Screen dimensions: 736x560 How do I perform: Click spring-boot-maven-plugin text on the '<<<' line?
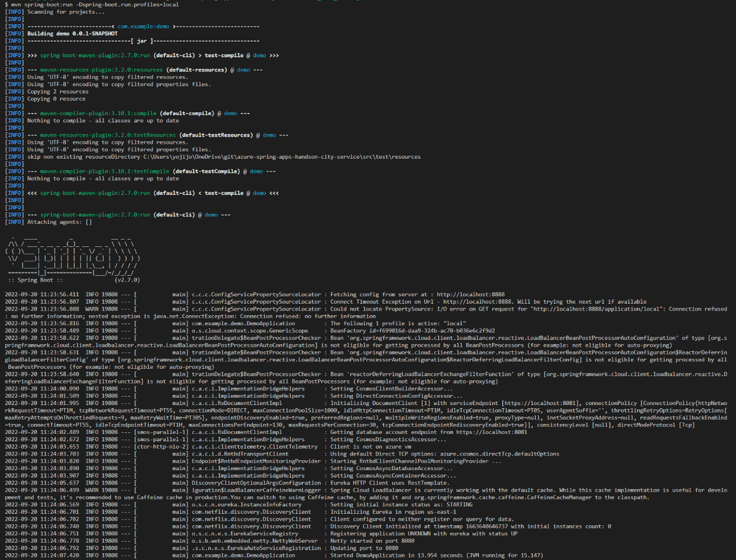(x=95, y=193)
